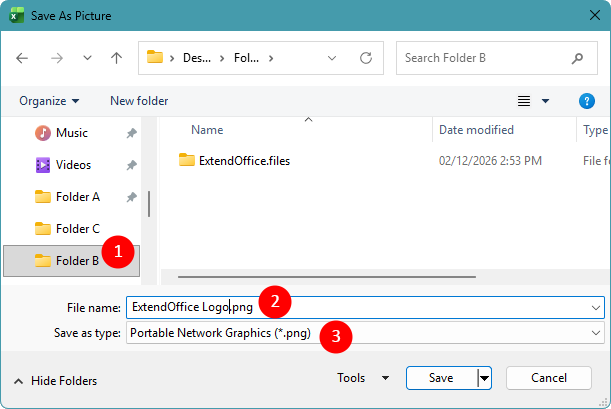
Task: Click the Des... breadcrumb segment
Action: (197, 58)
